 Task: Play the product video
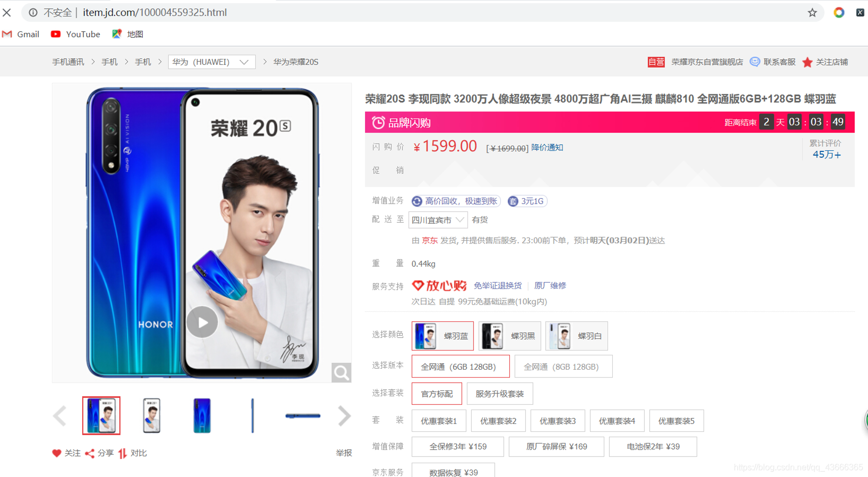(x=202, y=322)
